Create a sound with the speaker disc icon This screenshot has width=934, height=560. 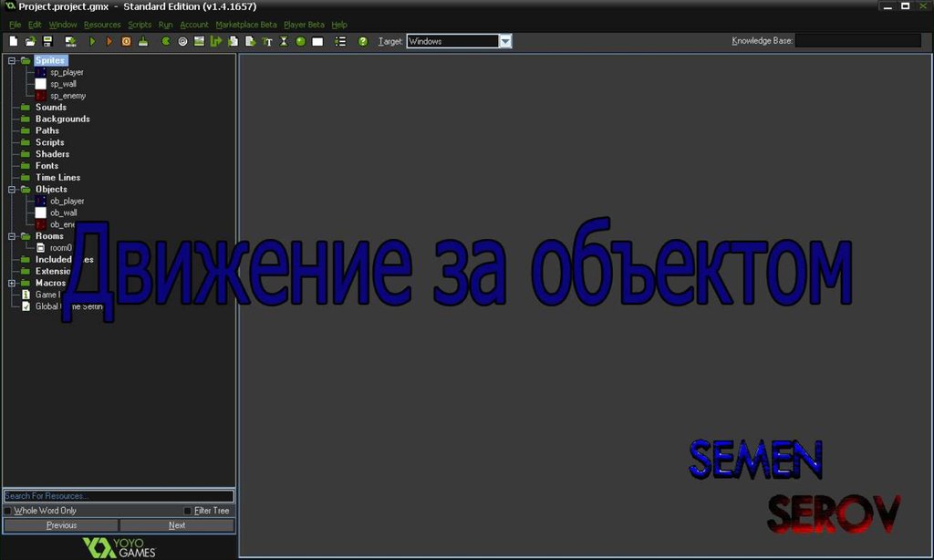(182, 41)
